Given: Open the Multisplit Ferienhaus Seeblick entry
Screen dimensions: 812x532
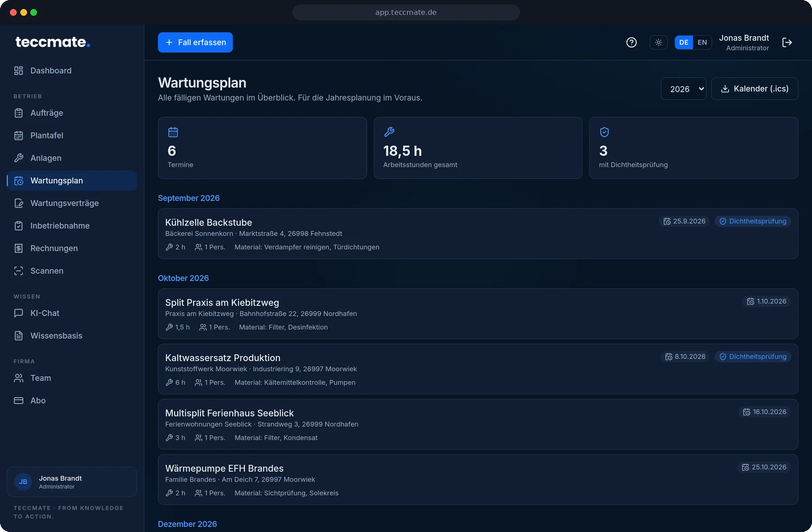Looking at the screenshot, I should [478, 424].
